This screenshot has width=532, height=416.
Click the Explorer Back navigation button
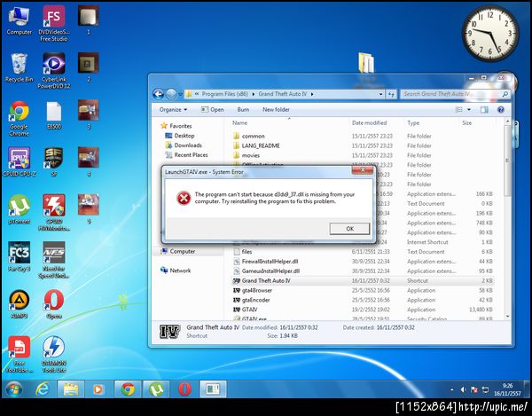(x=159, y=94)
